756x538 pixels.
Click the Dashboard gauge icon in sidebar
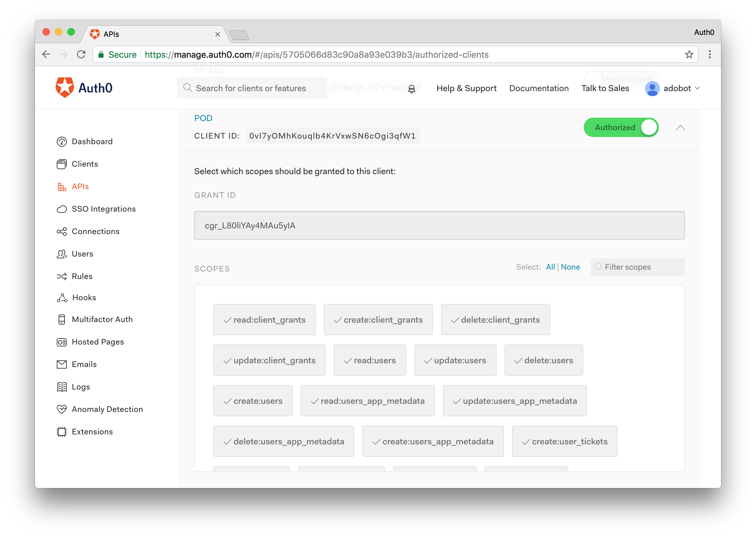61,142
